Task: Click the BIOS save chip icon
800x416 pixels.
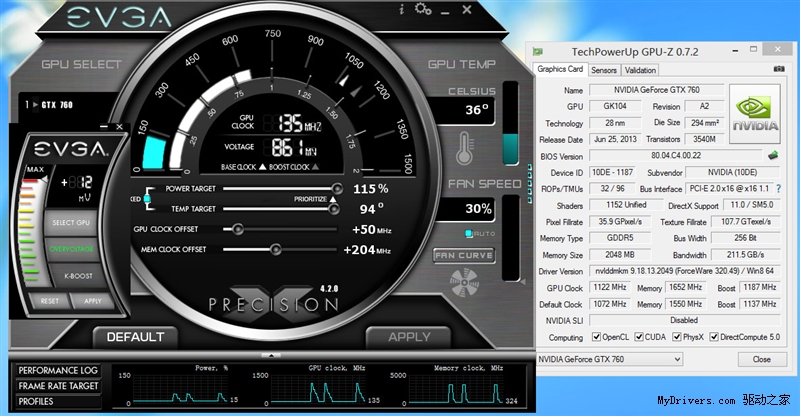Action: (x=772, y=155)
